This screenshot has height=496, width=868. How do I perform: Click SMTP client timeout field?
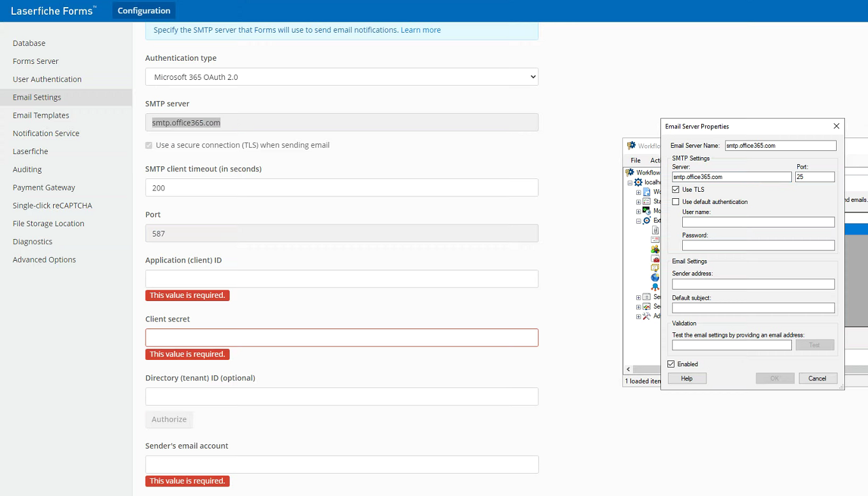(x=342, y=187)
